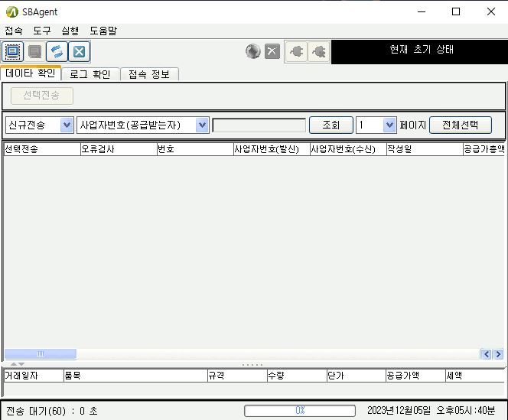This screenshot has height=420, width=508.
Task: Click the horizontal scrollbar right arrow
Action: (498, 354)
